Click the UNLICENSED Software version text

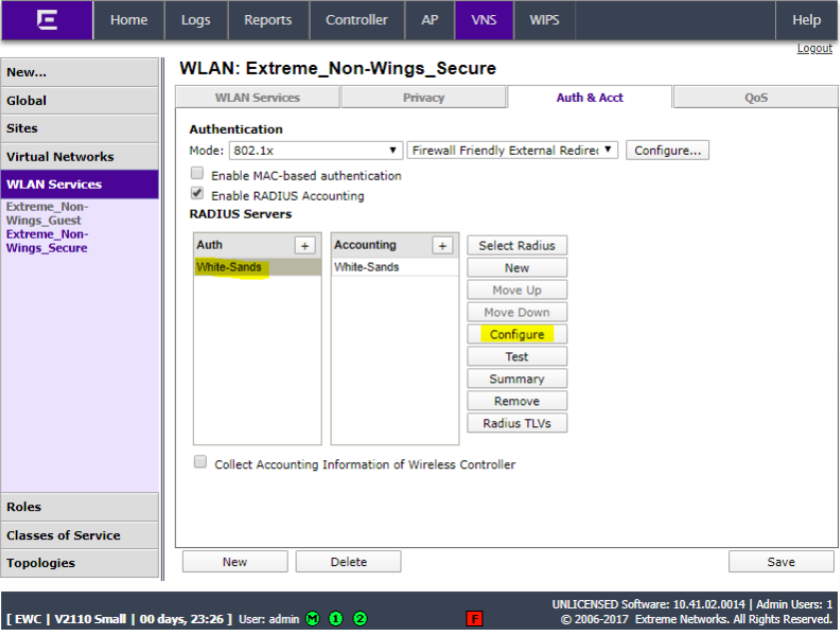click(x=648, y=604)
